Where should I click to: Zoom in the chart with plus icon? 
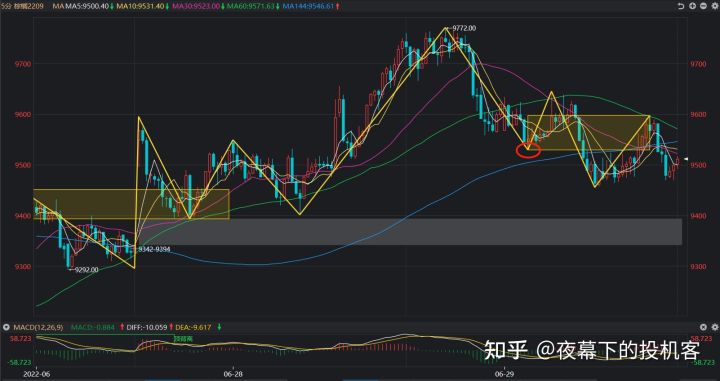[x=692, y=6]
